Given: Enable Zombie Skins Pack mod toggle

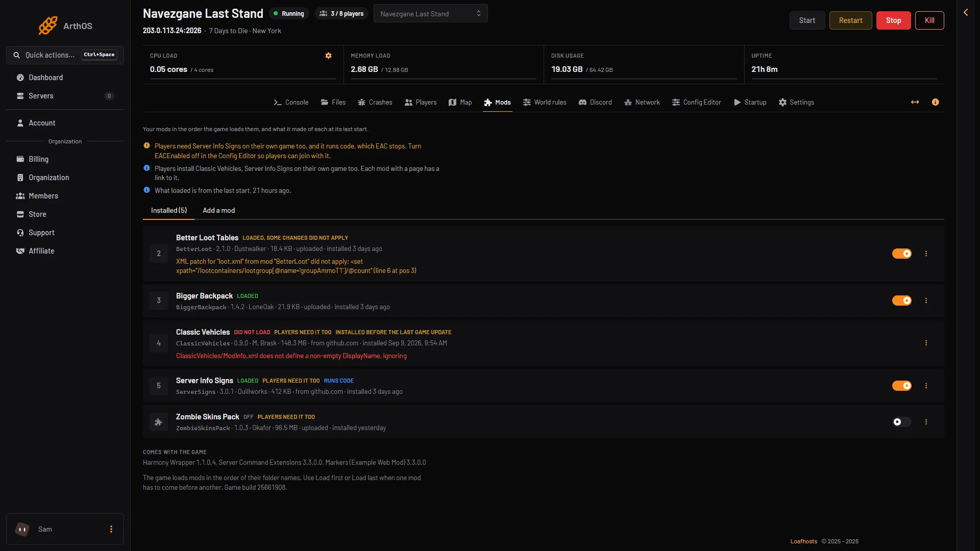Looking at the screenshot, I should coord(901,422).
